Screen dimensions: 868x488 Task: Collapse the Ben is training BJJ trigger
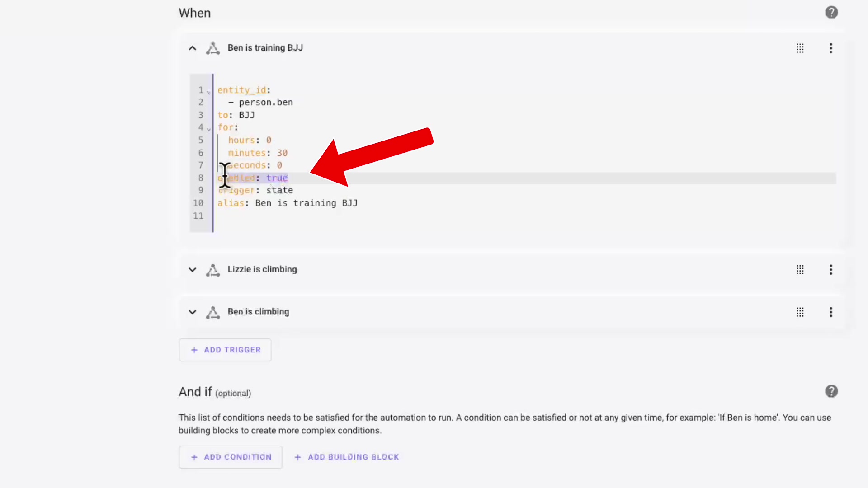point(192,48)
